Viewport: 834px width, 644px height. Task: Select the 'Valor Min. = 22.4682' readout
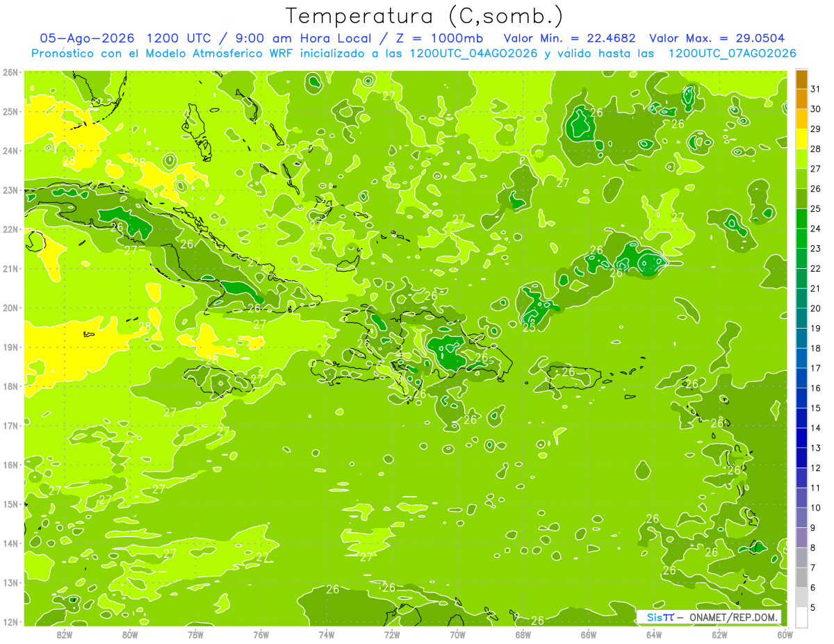click(x=569, y=38)
